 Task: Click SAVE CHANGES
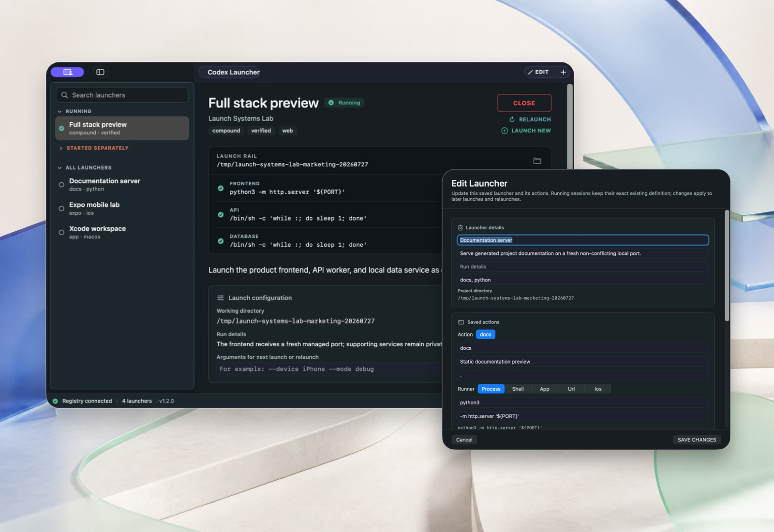[x=697, y=440]
